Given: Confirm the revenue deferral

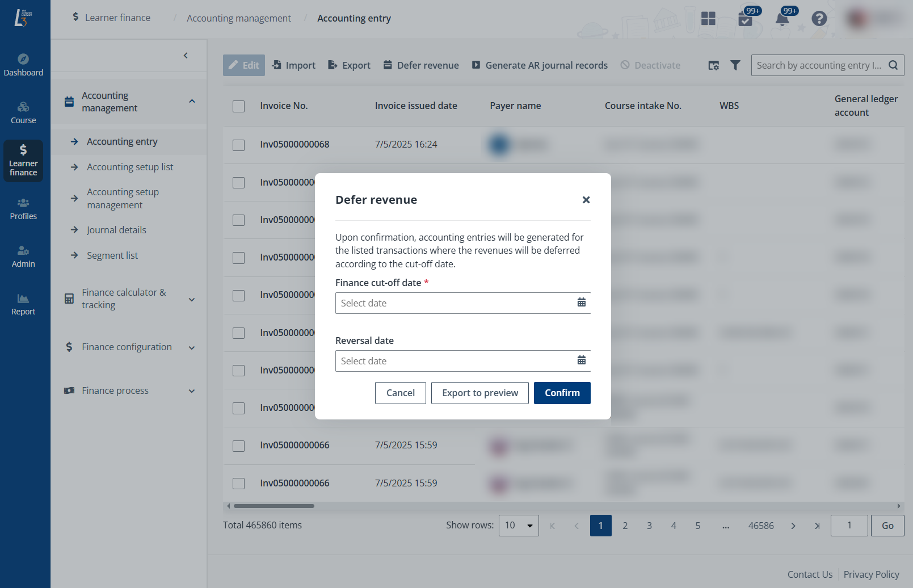Looking at the screenshot, I should click(562, 393).
